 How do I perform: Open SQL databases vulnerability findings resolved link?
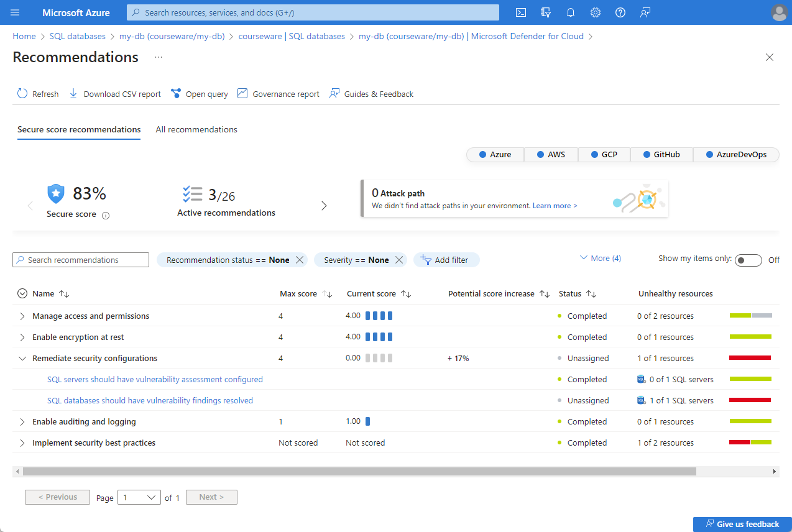[x=150, y=401]
